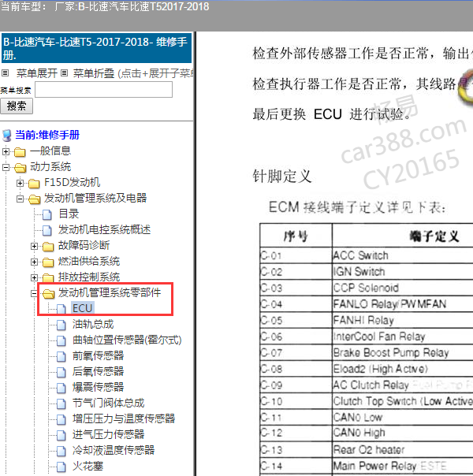This screenshot has width=473, height=476.
Task: Open the 一般信息 folder label
Action: pyautogui.click(x=50, y=151)
